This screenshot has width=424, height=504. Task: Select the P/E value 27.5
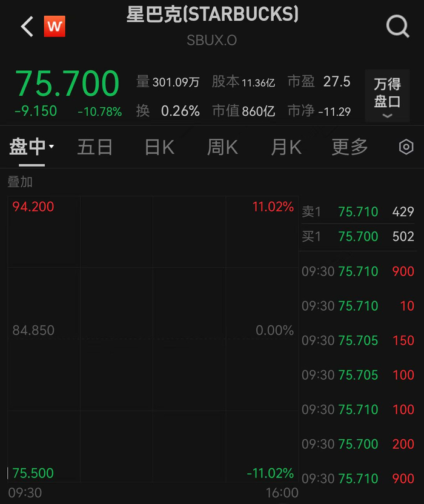tap(337, 82)
